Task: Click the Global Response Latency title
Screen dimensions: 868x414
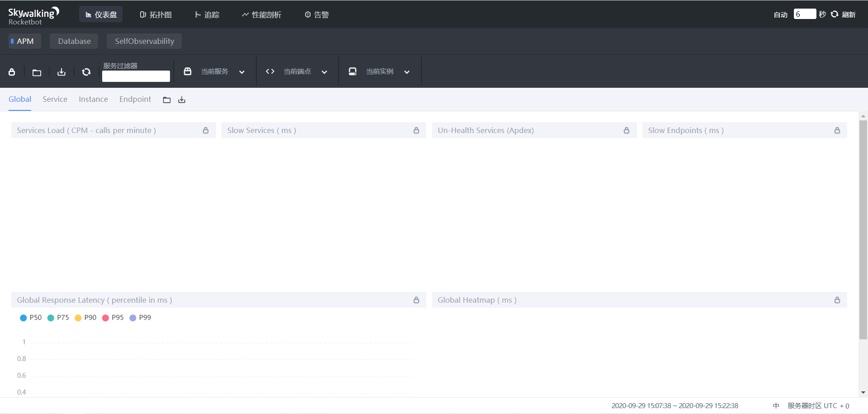Action: pos(94,300)
